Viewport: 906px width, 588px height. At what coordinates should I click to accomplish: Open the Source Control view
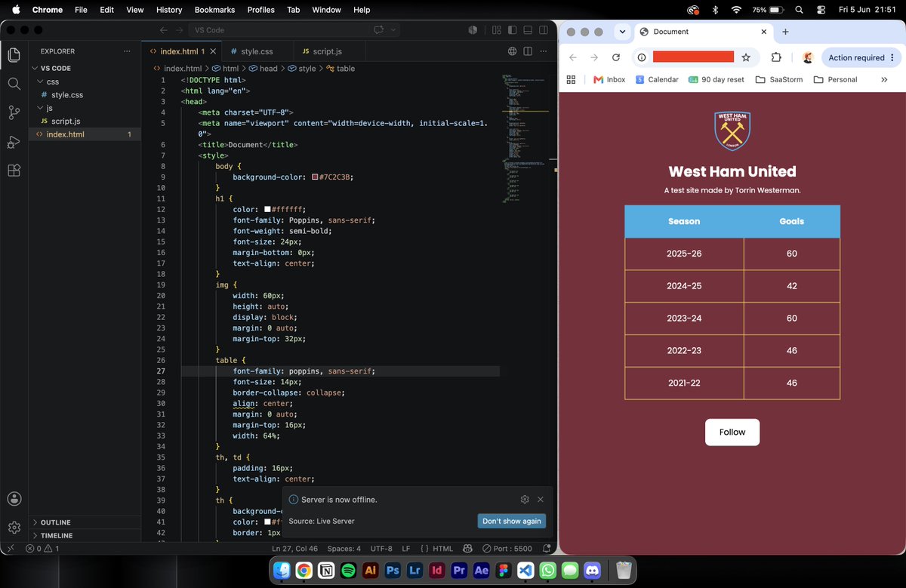pyautogui.click(x=14, y=112)
